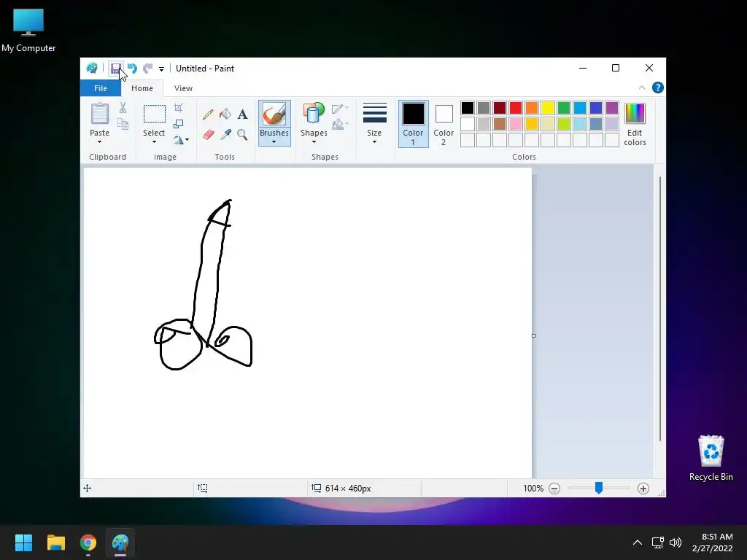This screenshot has height=560, width=747.
Task: Click the Save icon in title bar
Action: pos(115,69)
